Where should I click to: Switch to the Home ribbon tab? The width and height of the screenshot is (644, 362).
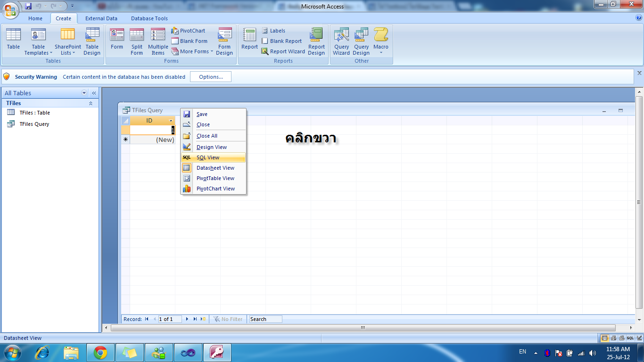coord(35,18)
